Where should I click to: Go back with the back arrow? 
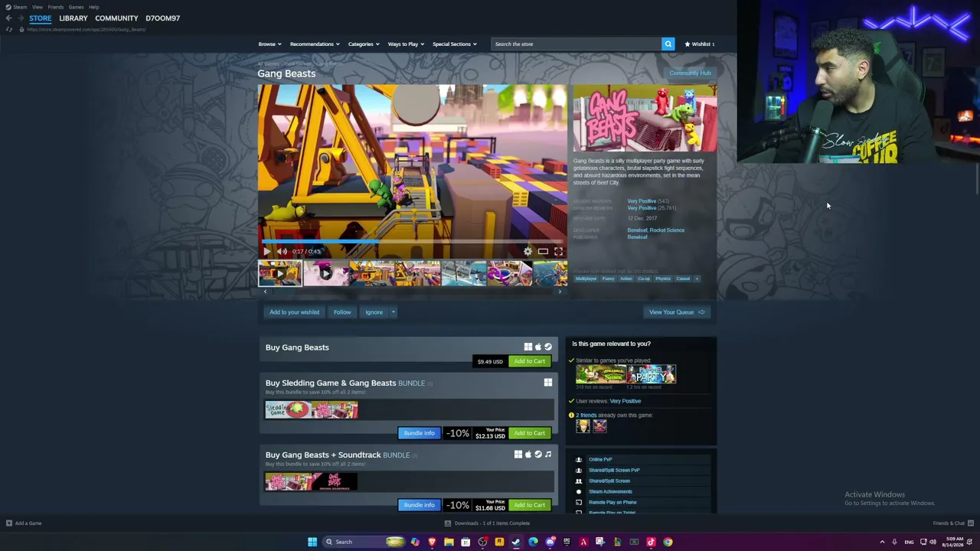[8, 18]
